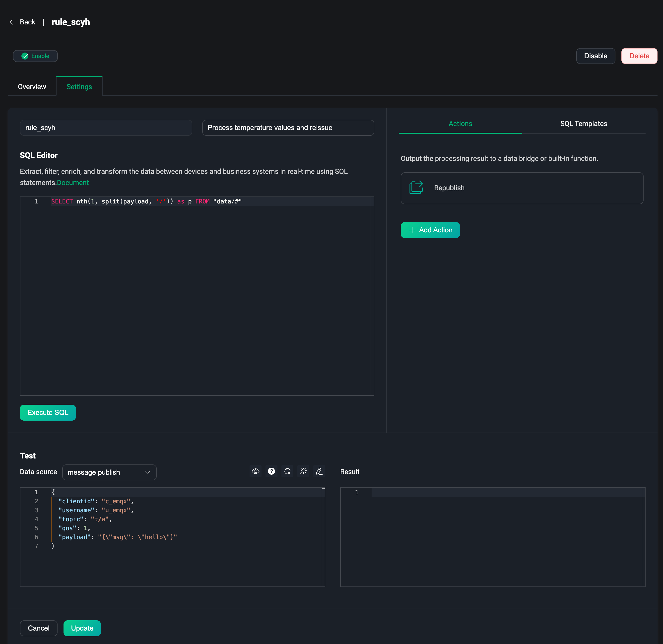Click the rule description input field

click(288, 128)
